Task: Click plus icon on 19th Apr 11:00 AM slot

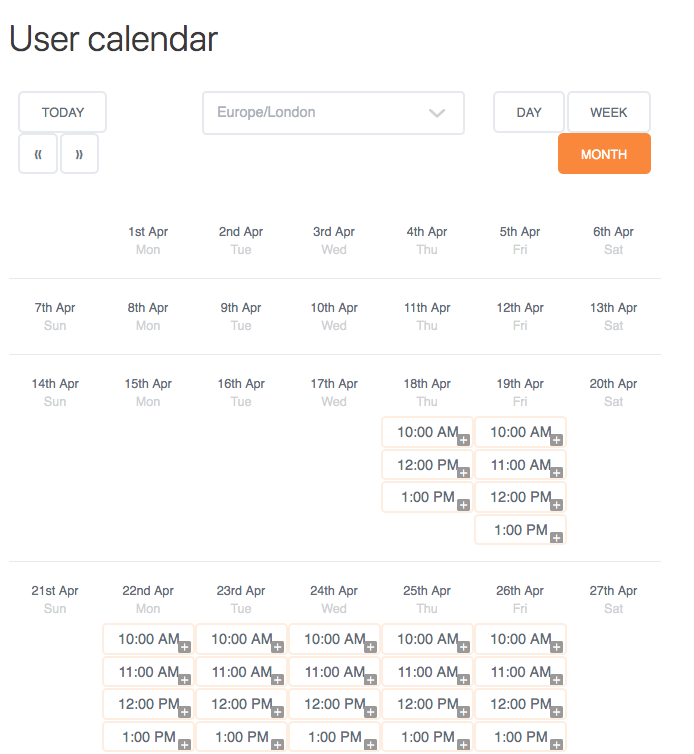Action: tap(557, 472)
